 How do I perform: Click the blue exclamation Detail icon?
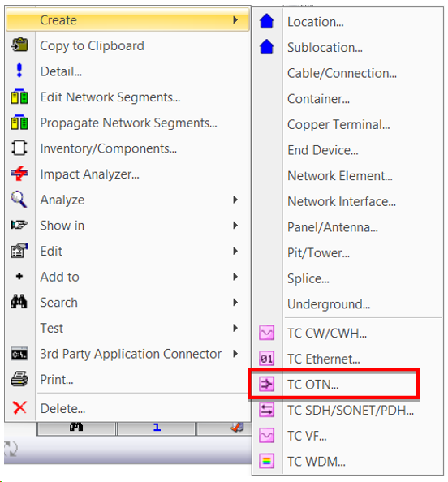coord(19,71)
